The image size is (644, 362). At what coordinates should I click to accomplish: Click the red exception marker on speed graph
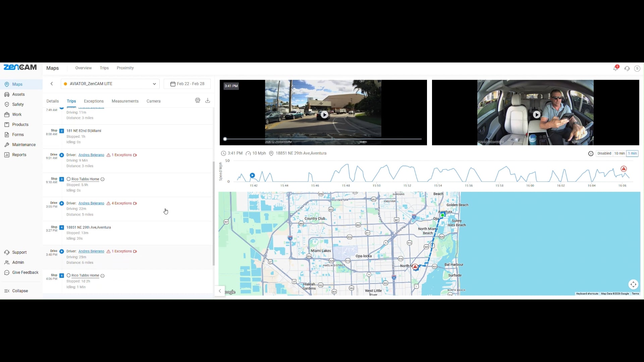point(624,169)
